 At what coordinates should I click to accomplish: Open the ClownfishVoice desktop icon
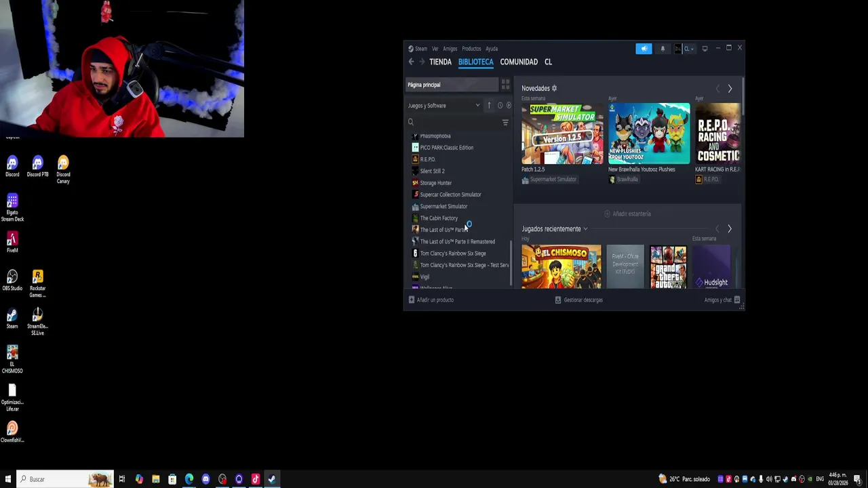[12, 432]
